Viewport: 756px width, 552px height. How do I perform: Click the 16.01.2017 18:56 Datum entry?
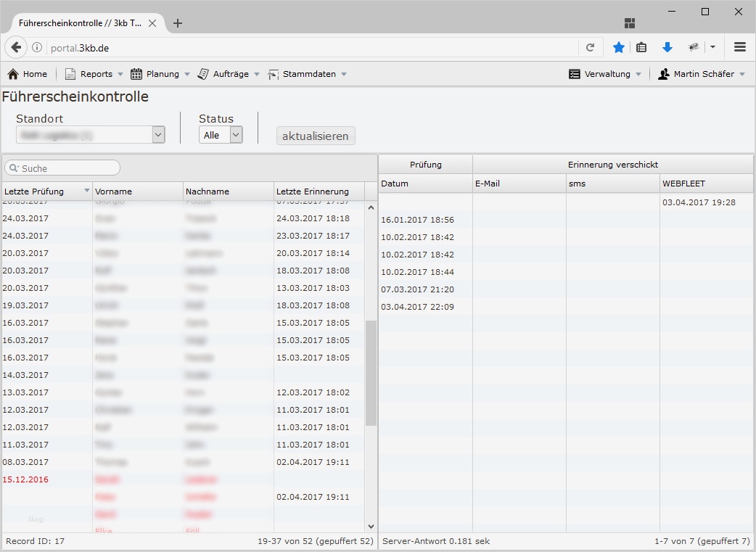click(x=417, y=220)
